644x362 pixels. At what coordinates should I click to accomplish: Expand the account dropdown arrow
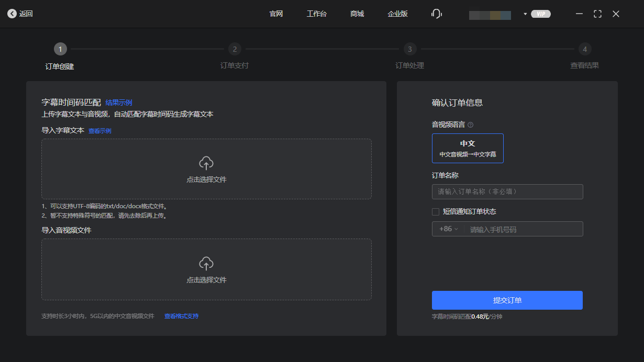click(x=525, y=14)
